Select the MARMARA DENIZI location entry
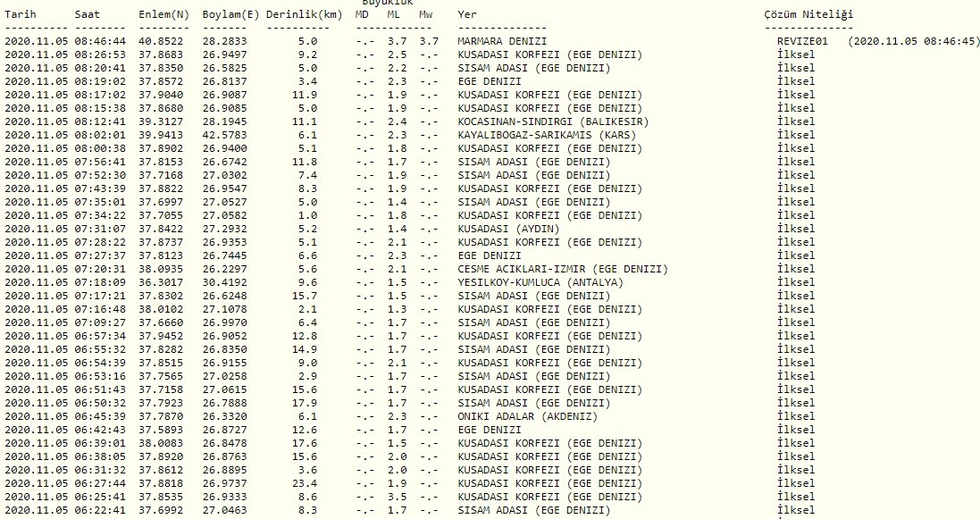The height and width of the screenshot is (519, 980). (502, 41)
